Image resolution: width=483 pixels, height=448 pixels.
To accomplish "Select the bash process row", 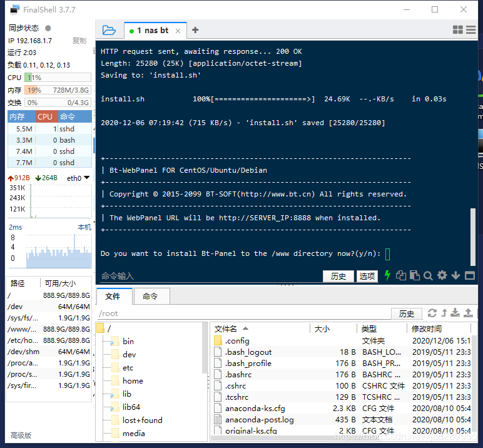I will pos(49,140).
